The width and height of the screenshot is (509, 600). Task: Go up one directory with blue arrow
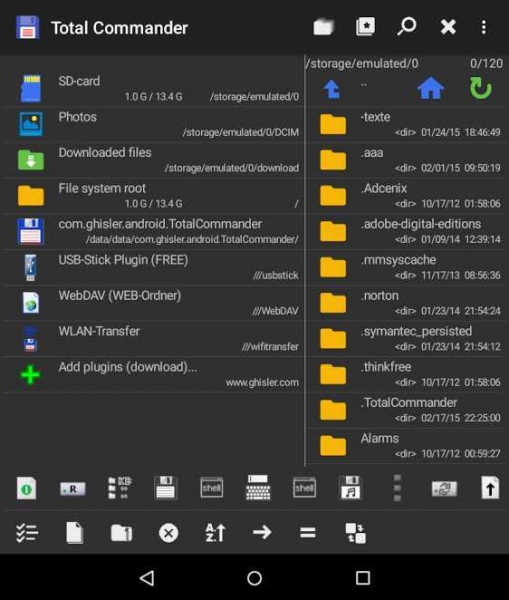[331, 89]
